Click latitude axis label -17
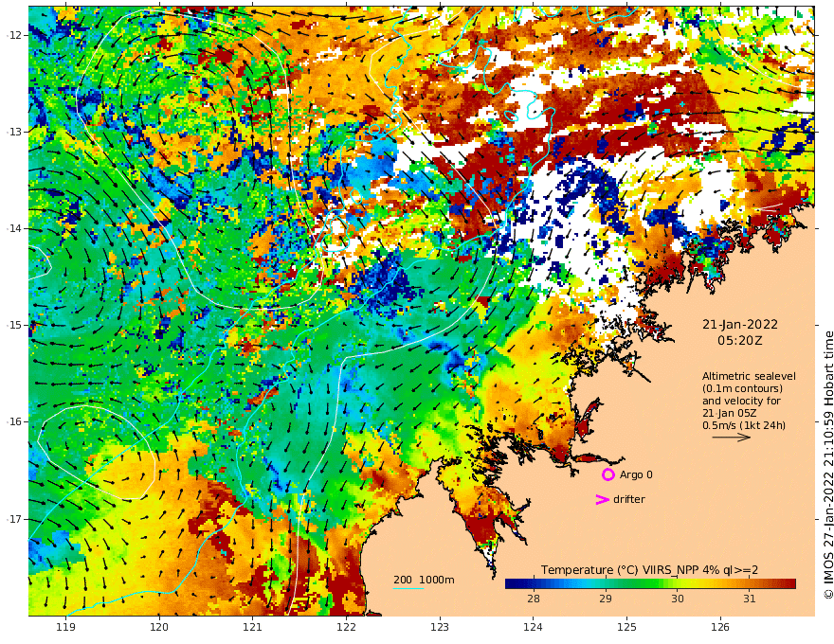 click(x=15, y=519)
